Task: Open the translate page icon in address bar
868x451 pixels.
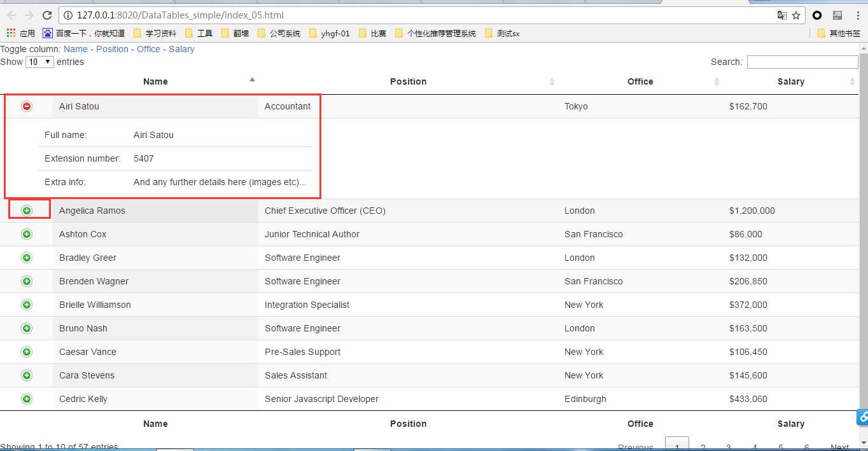Action: point(782,15)
